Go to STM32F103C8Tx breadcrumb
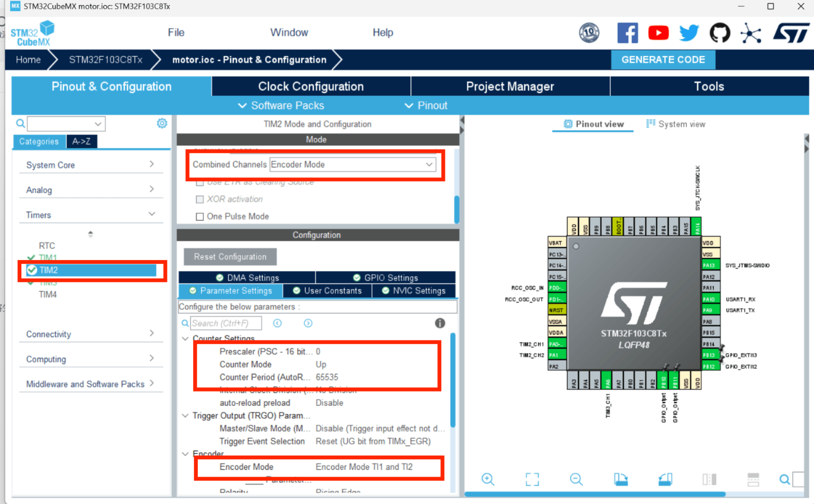 (x=105, y=60)
